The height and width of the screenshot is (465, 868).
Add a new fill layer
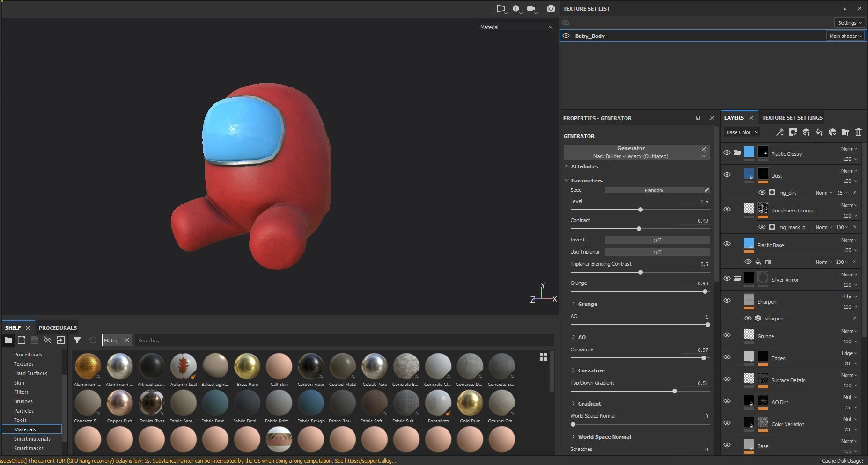[x=819, y=132]
